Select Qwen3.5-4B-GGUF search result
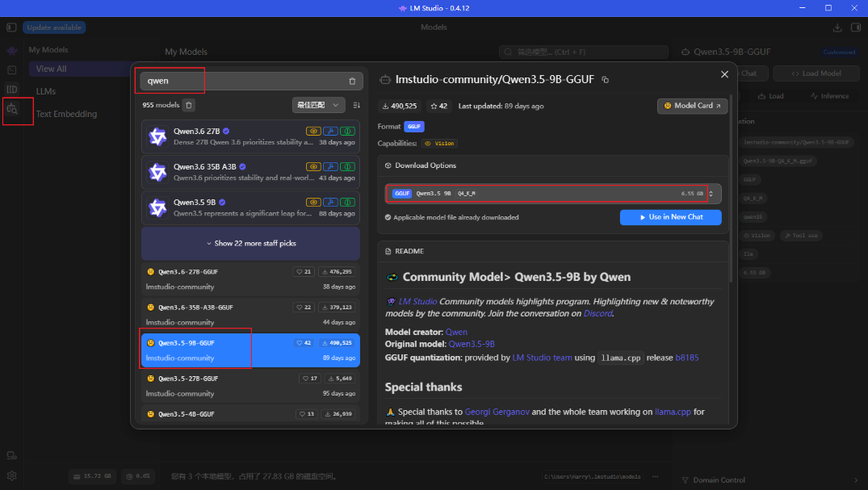 click(x=251, y=414)
